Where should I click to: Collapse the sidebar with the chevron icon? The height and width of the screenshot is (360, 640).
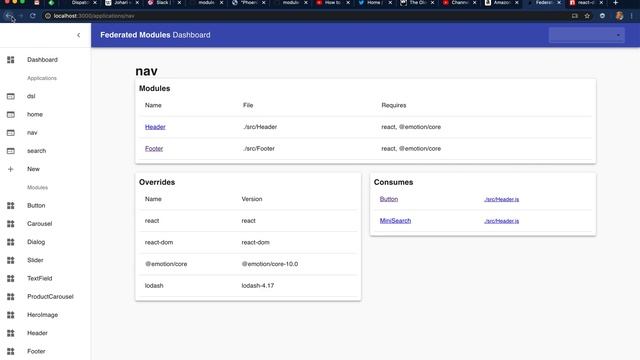coord(78,35)
